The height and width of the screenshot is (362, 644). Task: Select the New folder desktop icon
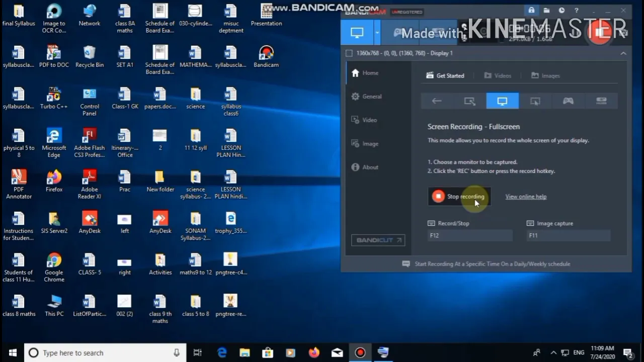click(x=160, y=181)
